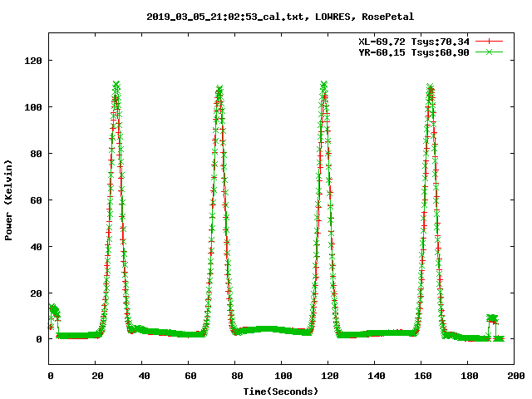The image size is (532, 399).
Task: Click the y-axis tick label '20'
Action: click(36, 293)
